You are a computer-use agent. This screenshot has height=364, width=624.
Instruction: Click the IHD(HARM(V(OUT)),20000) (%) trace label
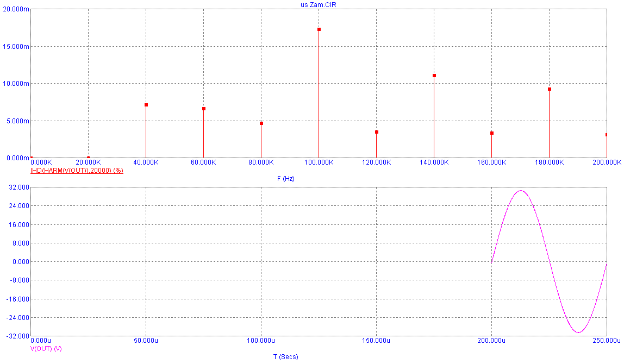coord(77,170)
